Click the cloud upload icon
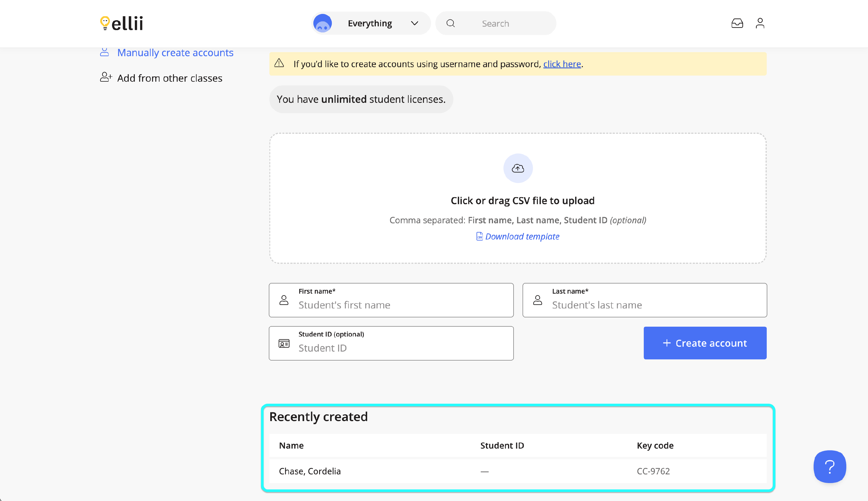This screenshot has height=501, width=868. coord(518,168)
